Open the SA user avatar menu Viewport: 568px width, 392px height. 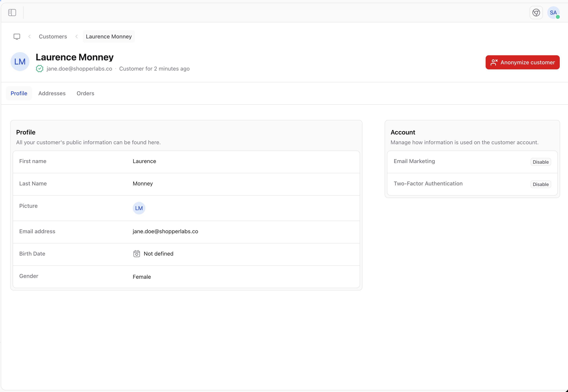pyautogui.click(x=553, y=13)
